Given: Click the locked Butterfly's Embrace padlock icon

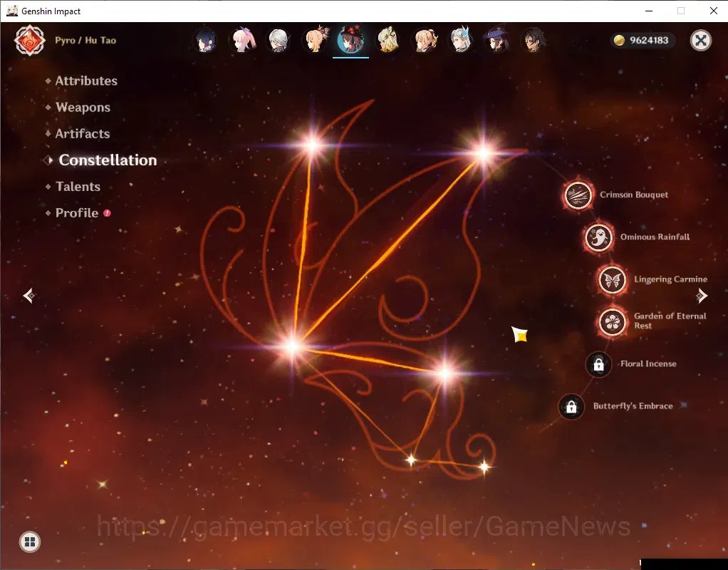Looking at the screenshot, I should click(x=571, y=406).
